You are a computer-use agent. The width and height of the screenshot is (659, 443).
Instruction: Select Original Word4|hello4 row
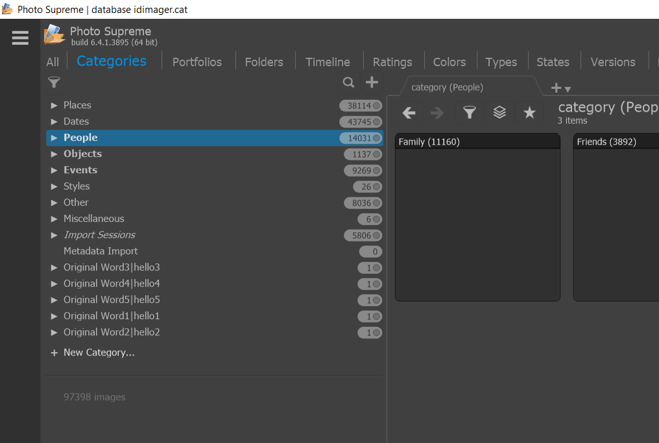(x=214, y=284)
